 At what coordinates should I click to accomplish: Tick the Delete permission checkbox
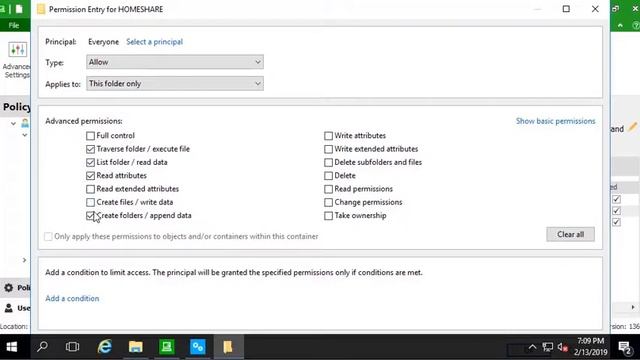(x=328, y=176)
